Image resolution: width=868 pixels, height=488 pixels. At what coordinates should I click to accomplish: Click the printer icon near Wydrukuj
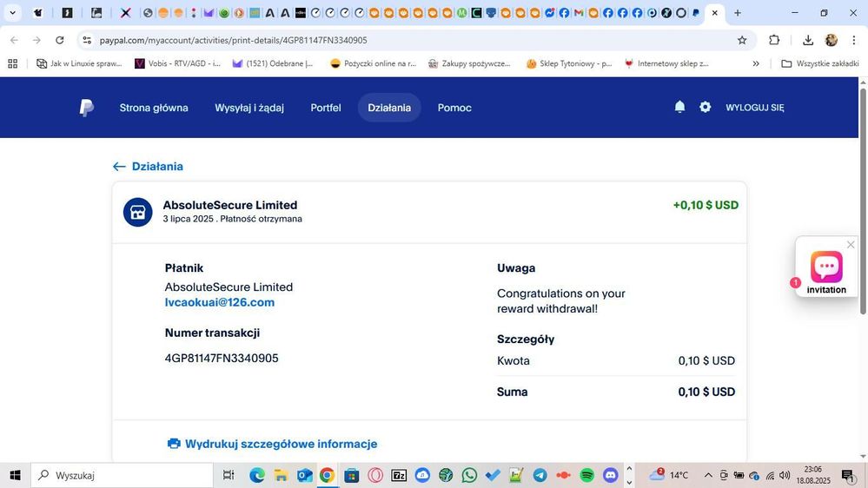click(x=174, y=444)
